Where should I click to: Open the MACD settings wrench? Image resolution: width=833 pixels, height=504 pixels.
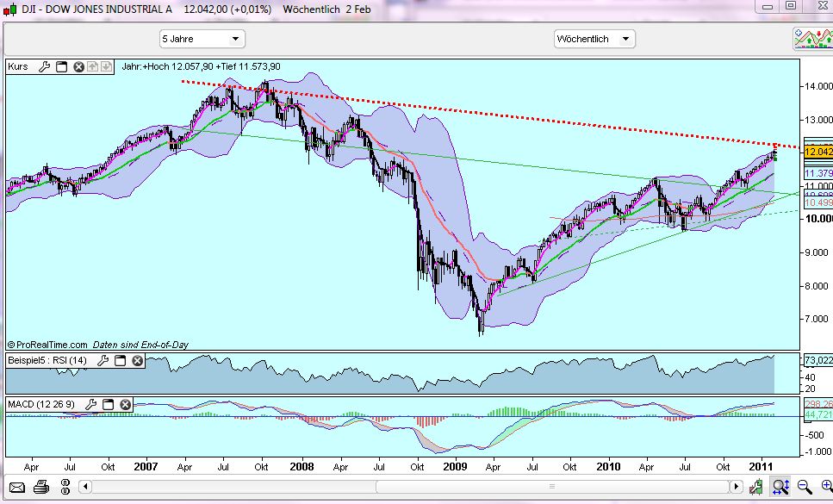tap(90, 403)
